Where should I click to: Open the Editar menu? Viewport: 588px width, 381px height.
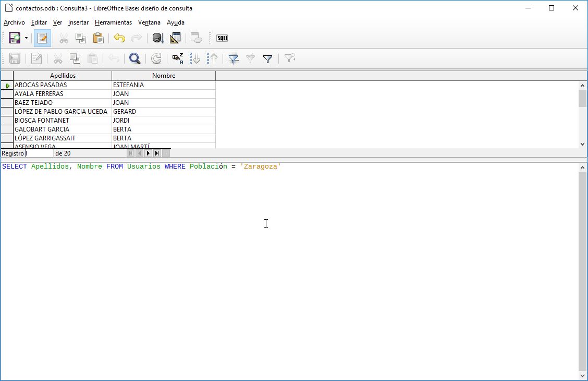click(39, 22)
